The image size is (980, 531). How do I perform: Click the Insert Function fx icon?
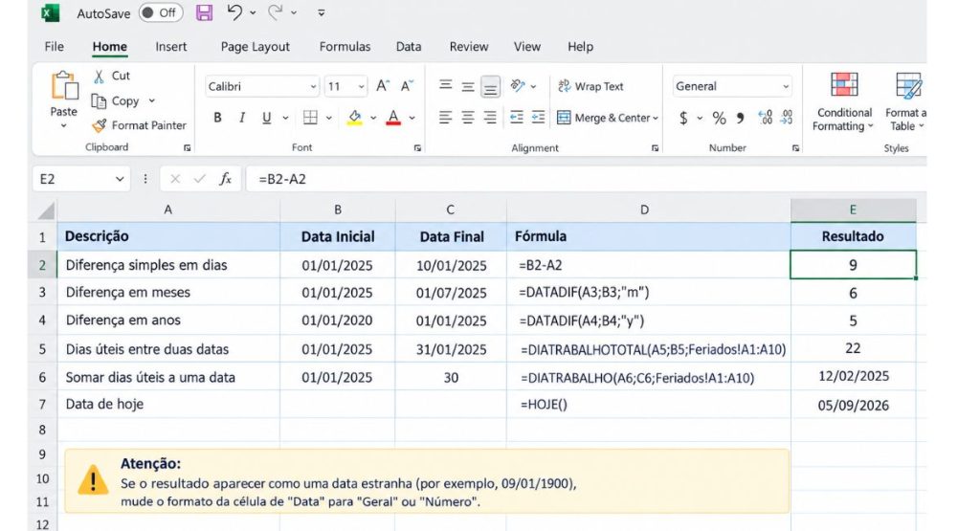pos(226,179)
